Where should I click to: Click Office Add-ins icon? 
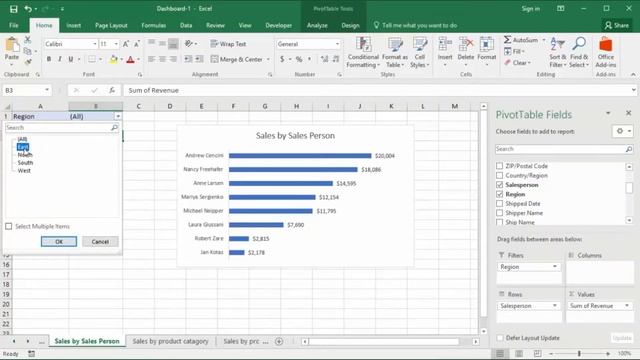tap(606, 44)
